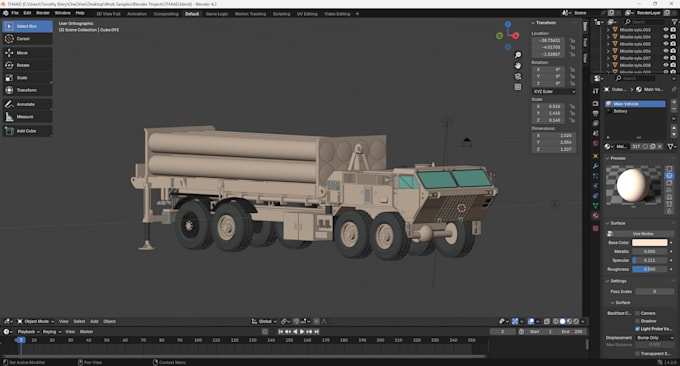Disable Missile sylo.007 in renders

(x=673, y=58)
